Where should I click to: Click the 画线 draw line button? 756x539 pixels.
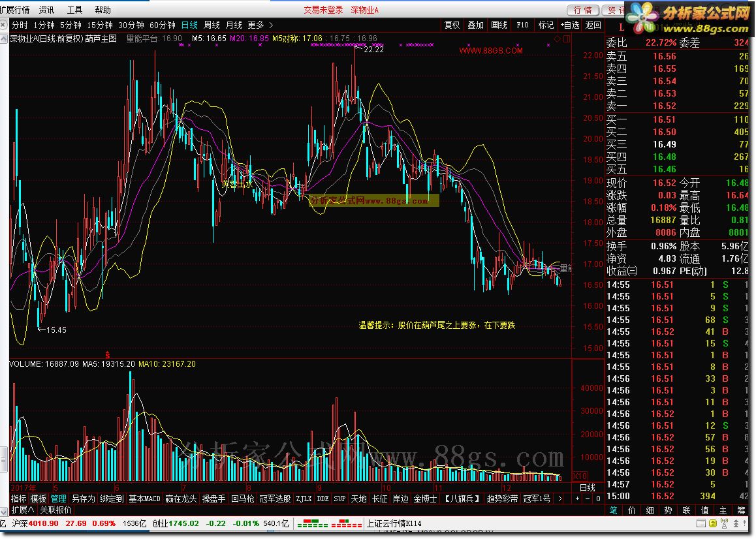(x=499, y=25)
